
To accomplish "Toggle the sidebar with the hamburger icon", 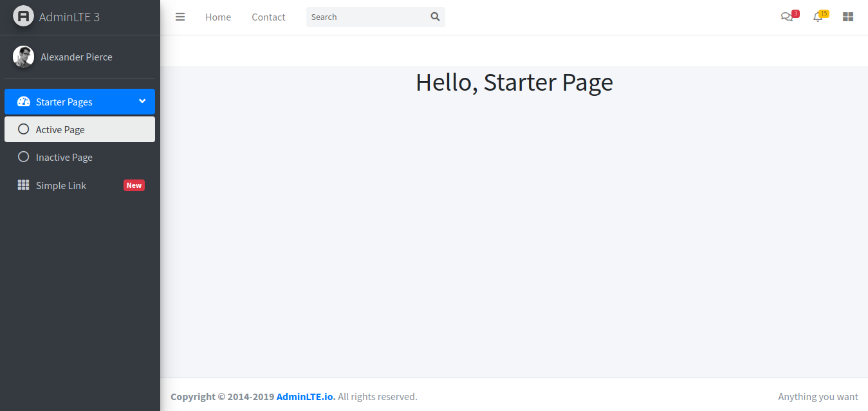I will [180, 17].
